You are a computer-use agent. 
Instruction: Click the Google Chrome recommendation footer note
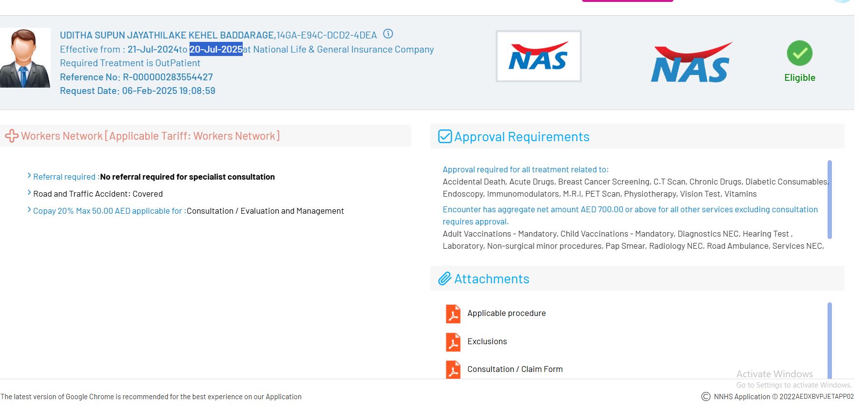(x=151, y=397)
